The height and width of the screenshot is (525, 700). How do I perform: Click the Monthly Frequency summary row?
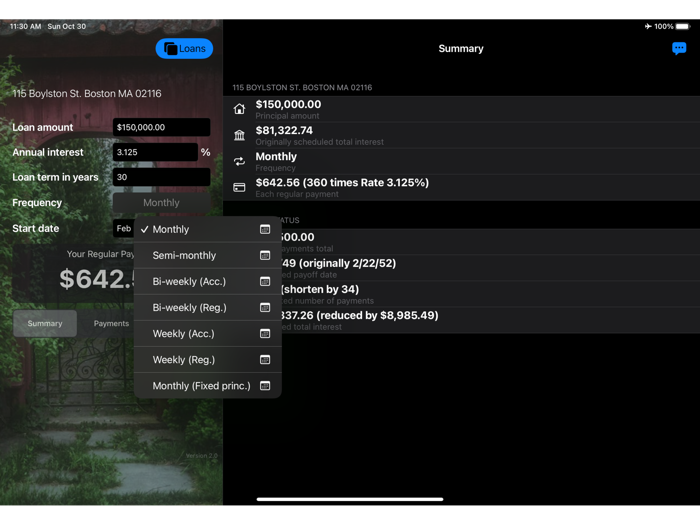point(462,161)
